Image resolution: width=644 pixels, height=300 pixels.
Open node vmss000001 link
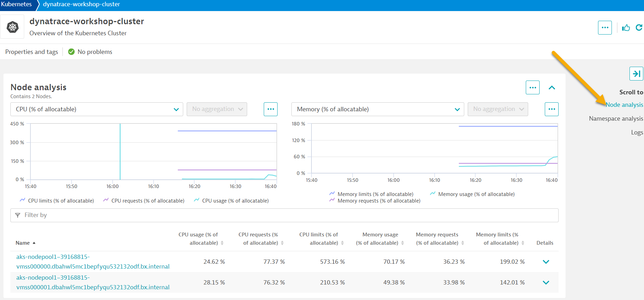click(93, 282)
